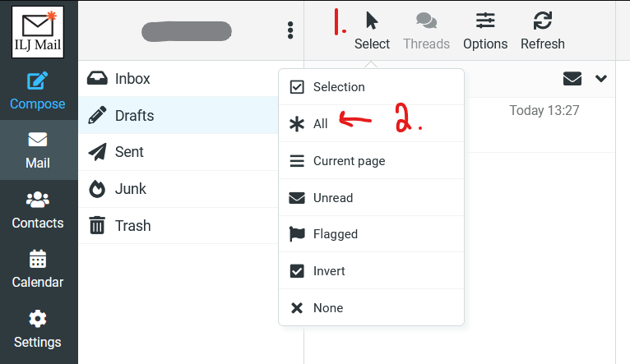
Task: Expand the Select dropdown in toolbar
Action: tap(372, 30)
